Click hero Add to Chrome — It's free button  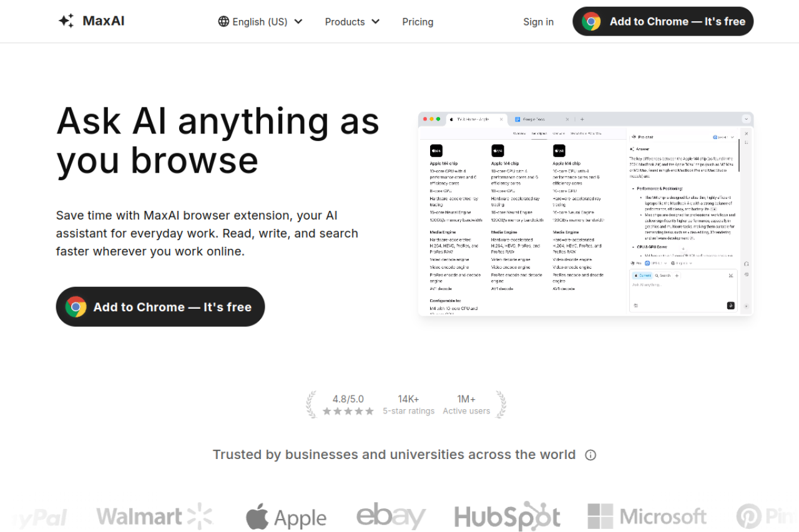(160, 307)
